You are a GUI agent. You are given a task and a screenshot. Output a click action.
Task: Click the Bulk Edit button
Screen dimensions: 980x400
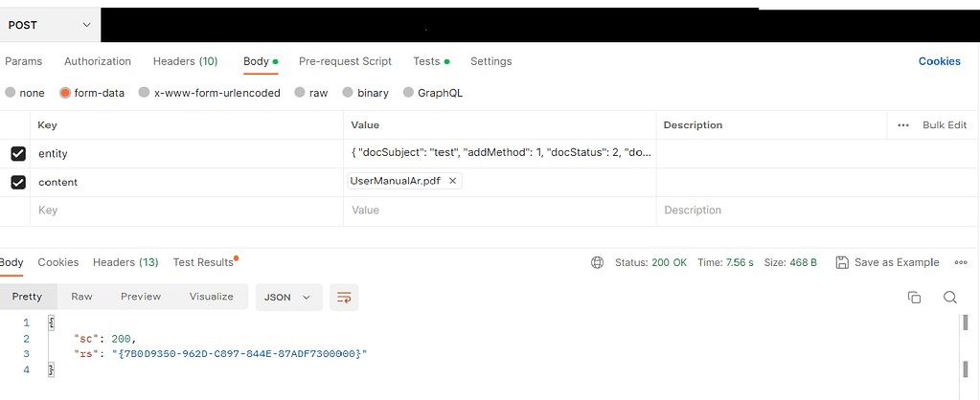[944, 125]
